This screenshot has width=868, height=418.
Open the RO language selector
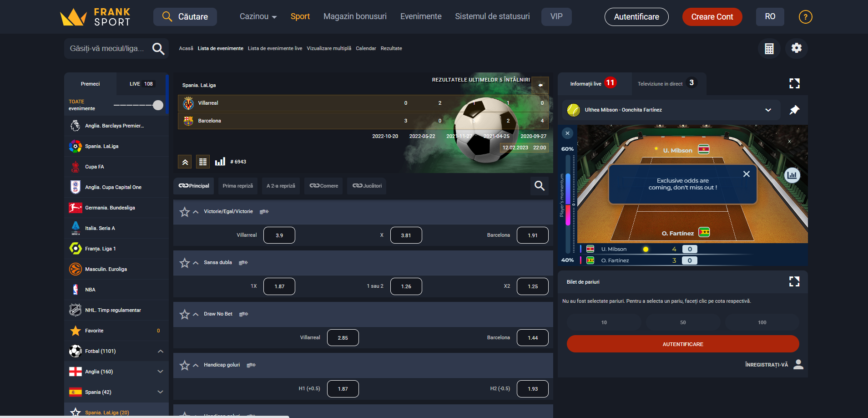(770, 17)
